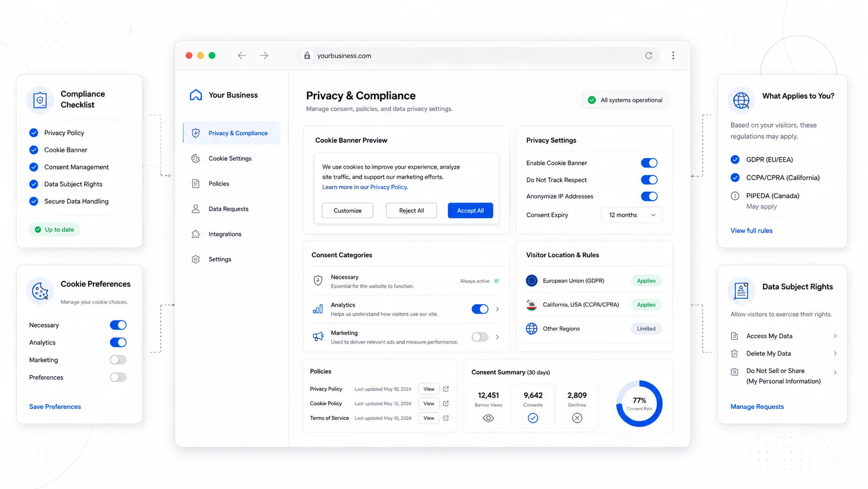This screenshot has width=868, height=489.
Task: Expand the Marketing consent category chevron
Action: [x=497, y=337]
